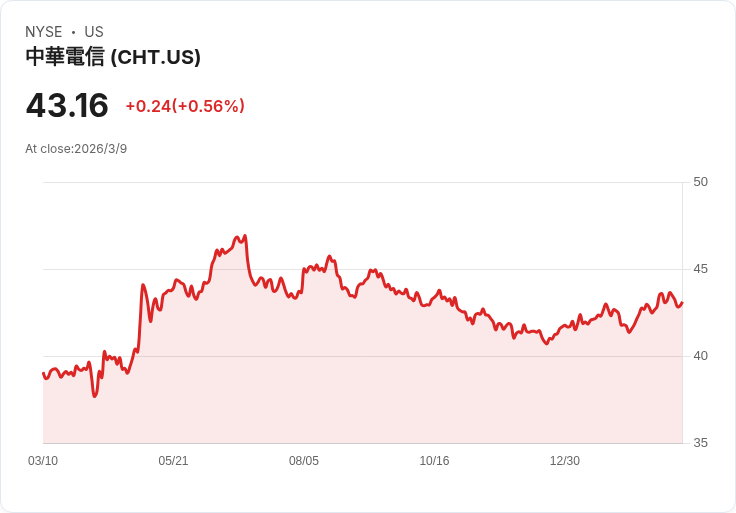Image resolution: width=736 pixels, height=513 pixels.
Task: Select the 12/30 date axis label
Action: [x=565, y=461]
